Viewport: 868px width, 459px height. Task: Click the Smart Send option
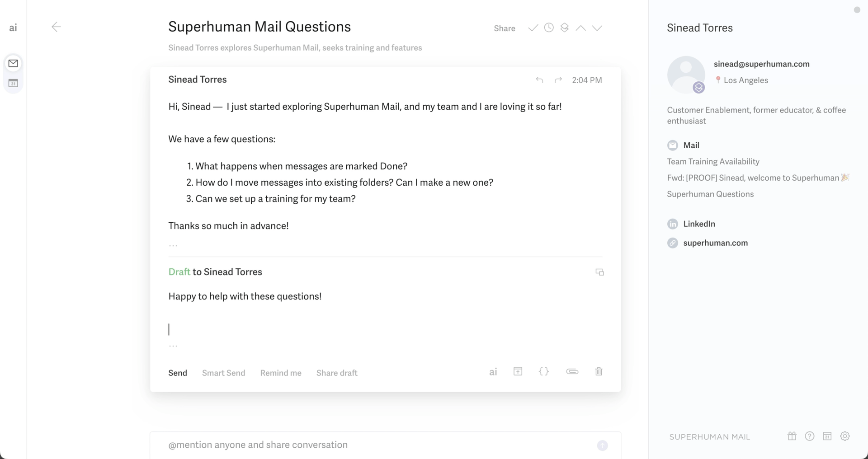click(x=223, y=373)
